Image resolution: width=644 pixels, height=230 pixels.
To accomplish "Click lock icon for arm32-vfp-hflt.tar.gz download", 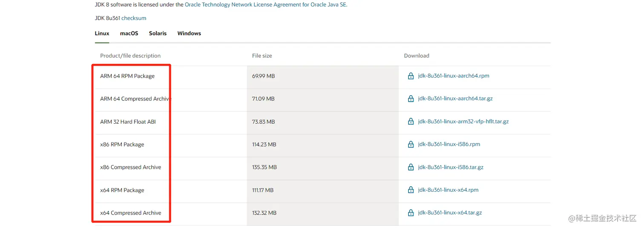I will pyautogui.click(x=411, y=122).
